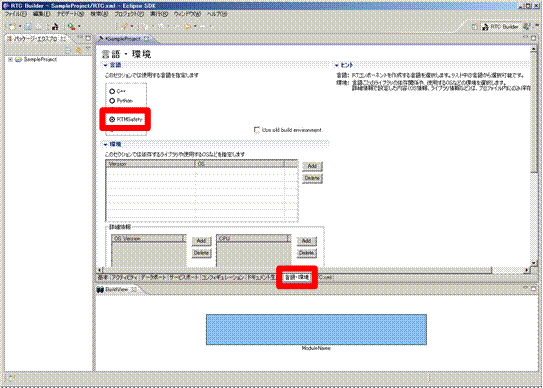Enable Use old build environment checkbox

(257, 130)
